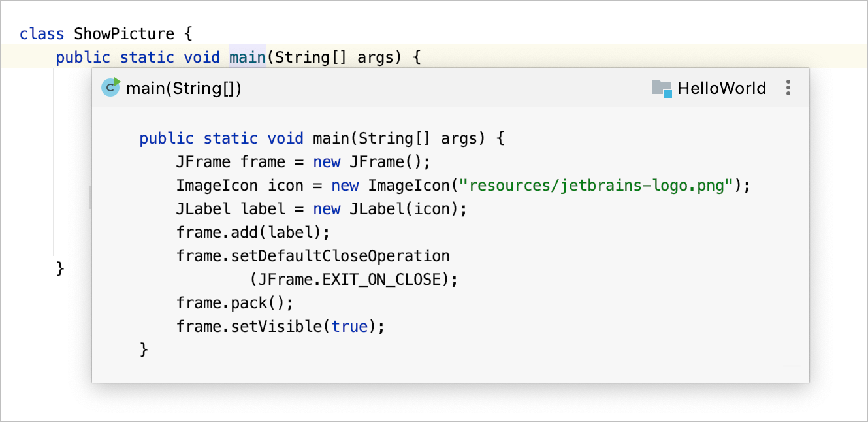Click main method name inside popup code
Viewport: 868px width, 422px height.
tap(331, 138)
